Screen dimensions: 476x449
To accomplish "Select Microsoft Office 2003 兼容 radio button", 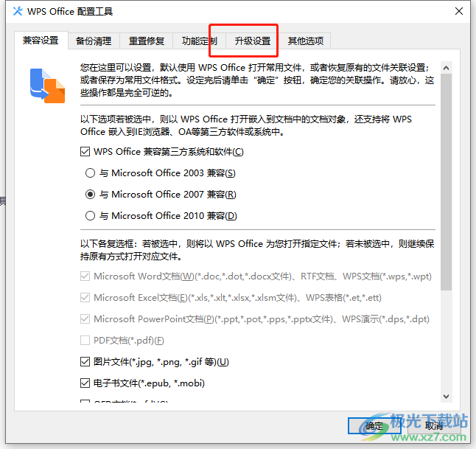I will [90, 173].
